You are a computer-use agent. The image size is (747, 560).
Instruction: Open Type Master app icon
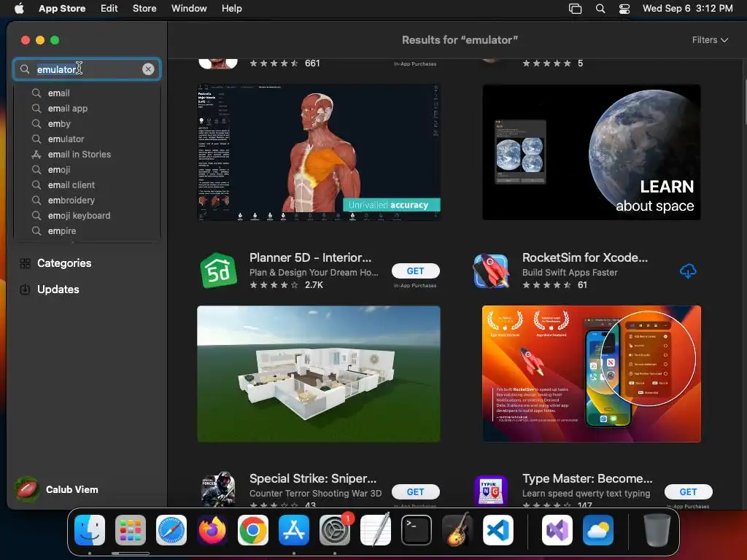tap(491, 489)
